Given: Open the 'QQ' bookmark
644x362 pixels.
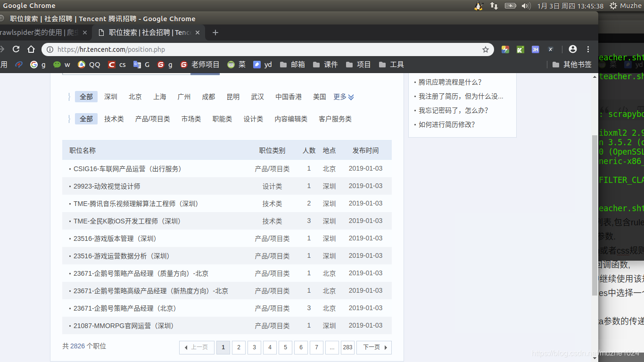Looking at the screenshot, I should pyautogui.click(x=89, y=65).
